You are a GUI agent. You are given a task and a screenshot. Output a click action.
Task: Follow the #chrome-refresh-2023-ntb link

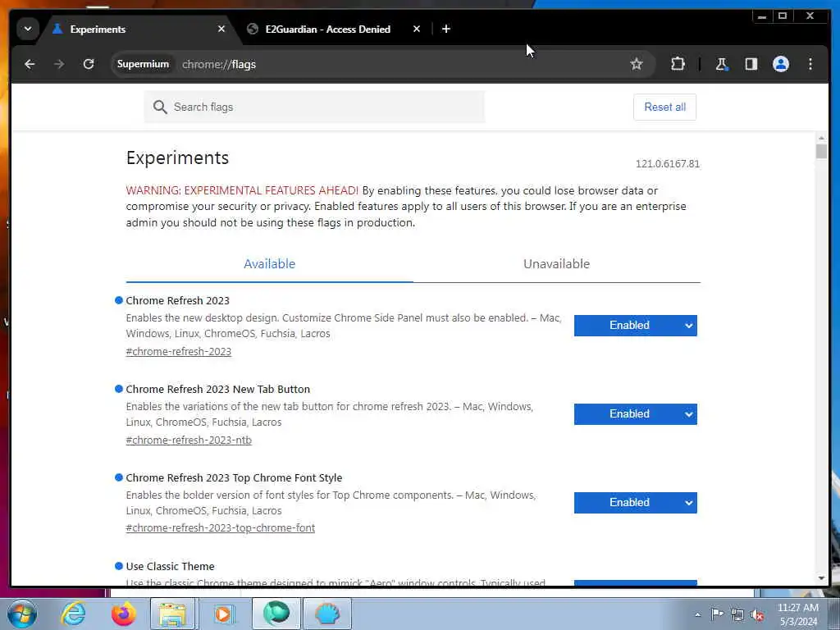pos(189,441)
